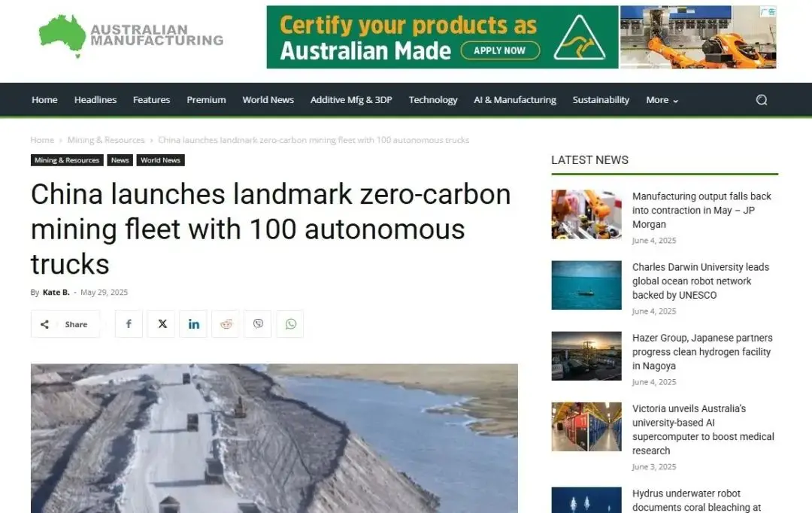Viewport: 812px width, 513px height.
Task: Read Charles Darwin University ocean robot story
Action: coord(700,281)
